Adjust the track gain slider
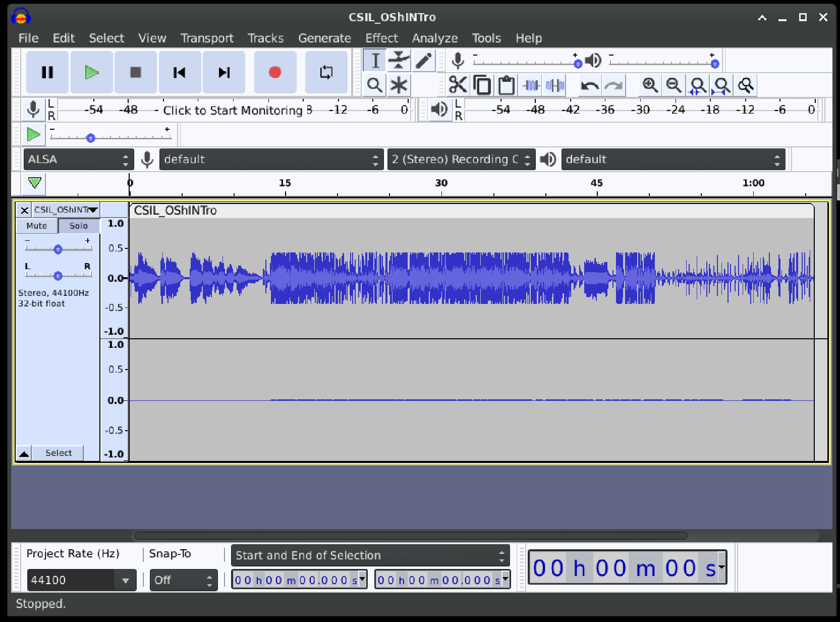This screenshot has height=622, width=840. [x=58, y=248]
